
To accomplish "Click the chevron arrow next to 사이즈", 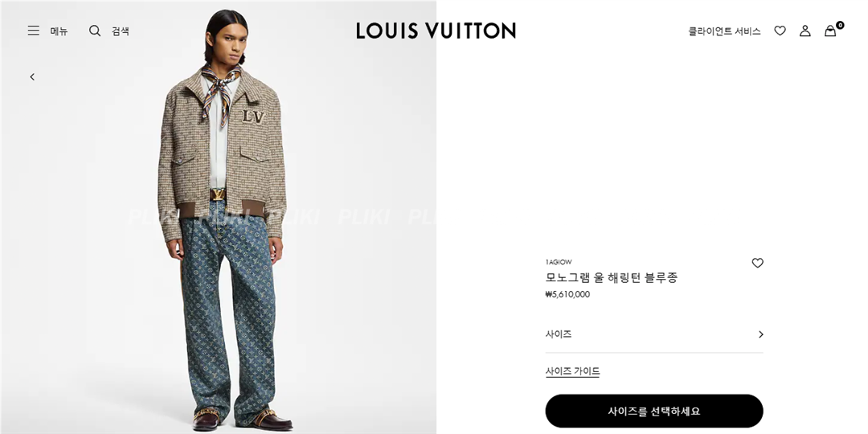I will pos(760,334).
